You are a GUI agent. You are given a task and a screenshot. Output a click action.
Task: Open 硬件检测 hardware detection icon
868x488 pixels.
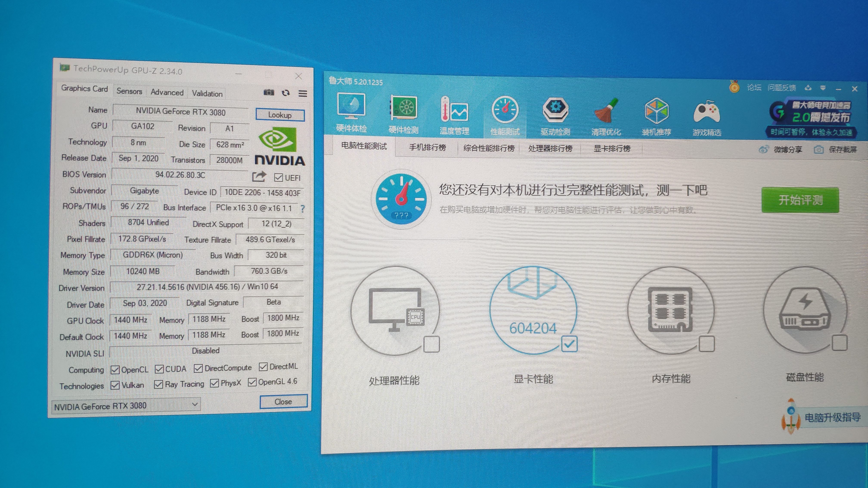click(403, 114)
